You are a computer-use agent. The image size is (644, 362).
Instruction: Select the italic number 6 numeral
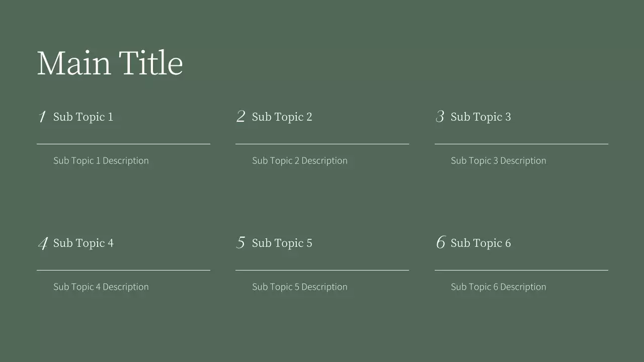[440, 243]
